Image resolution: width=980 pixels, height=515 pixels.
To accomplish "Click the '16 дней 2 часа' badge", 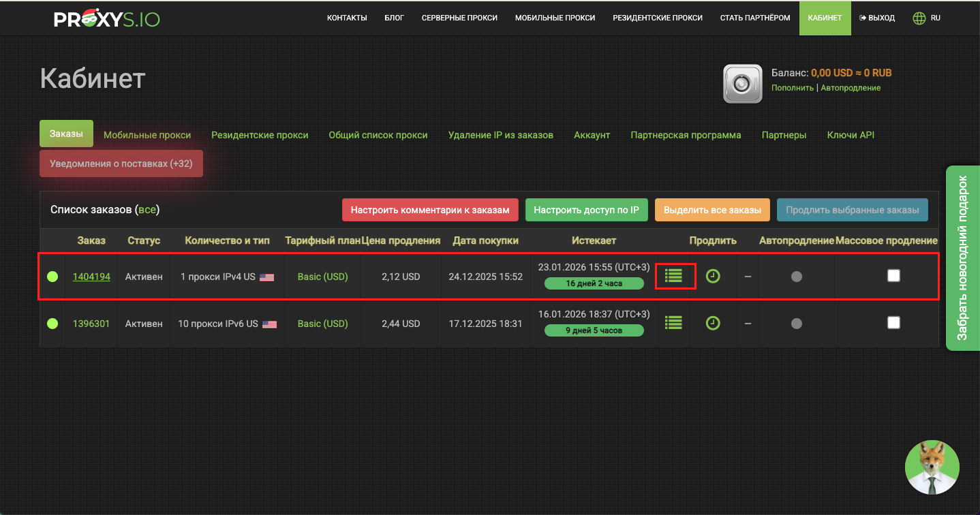I will [594, 283].
